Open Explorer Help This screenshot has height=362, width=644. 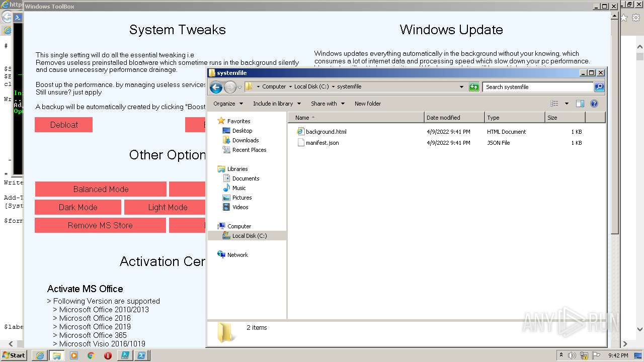594,104
